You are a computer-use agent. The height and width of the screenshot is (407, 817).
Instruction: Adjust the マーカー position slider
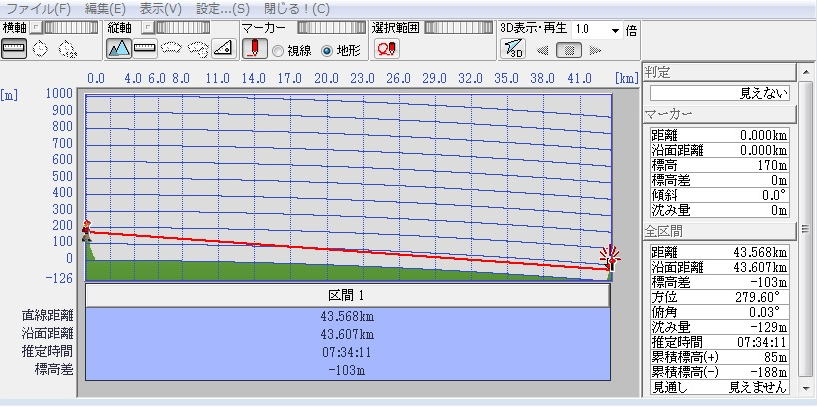point(332,27)
